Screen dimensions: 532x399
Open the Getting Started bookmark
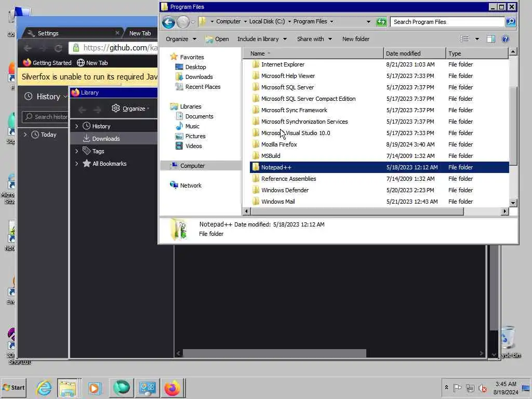47,63
